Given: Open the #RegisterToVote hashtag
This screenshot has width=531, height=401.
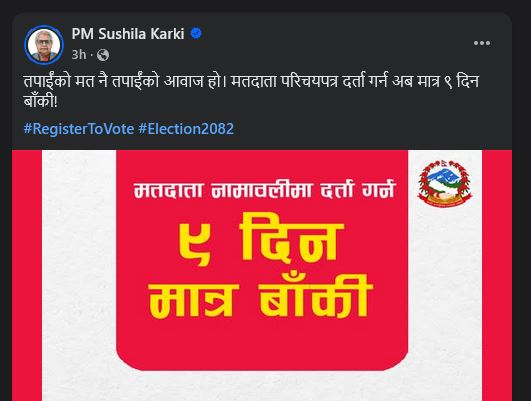Looking at the screenshot, I should click(79, 129).
